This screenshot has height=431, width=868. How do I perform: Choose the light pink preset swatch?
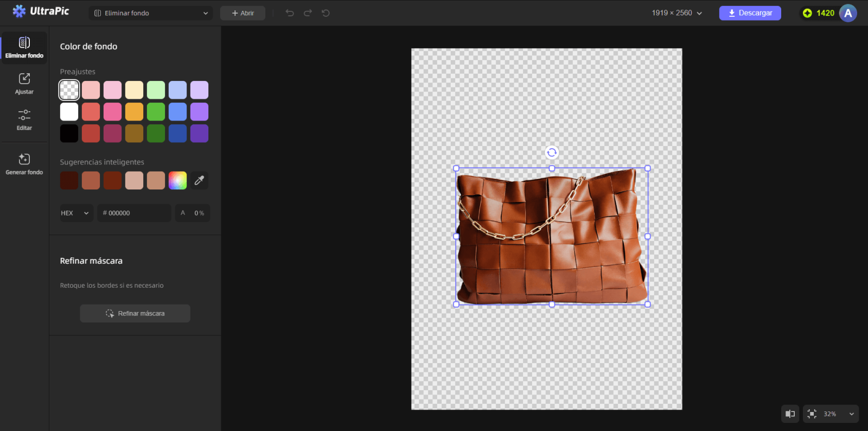point(112,90)
